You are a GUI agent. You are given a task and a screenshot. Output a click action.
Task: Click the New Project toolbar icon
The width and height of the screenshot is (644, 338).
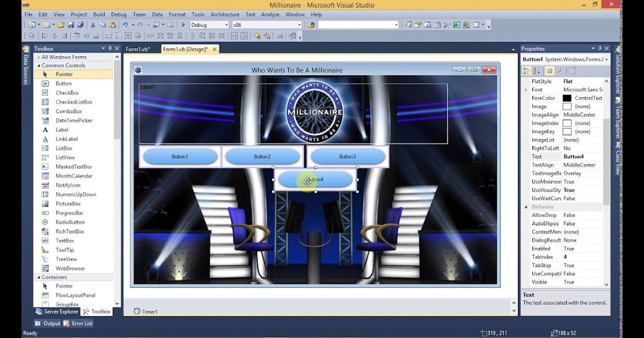click(32, 25)
